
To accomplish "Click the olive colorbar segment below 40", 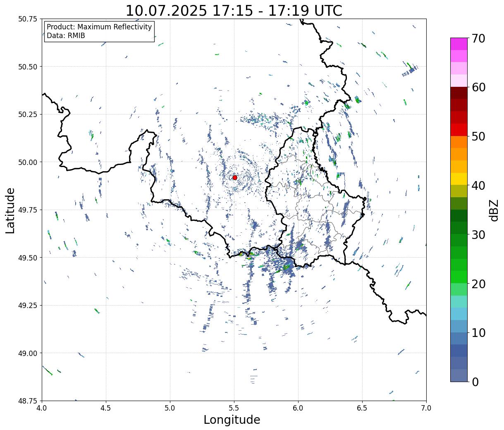I will 459,191.
